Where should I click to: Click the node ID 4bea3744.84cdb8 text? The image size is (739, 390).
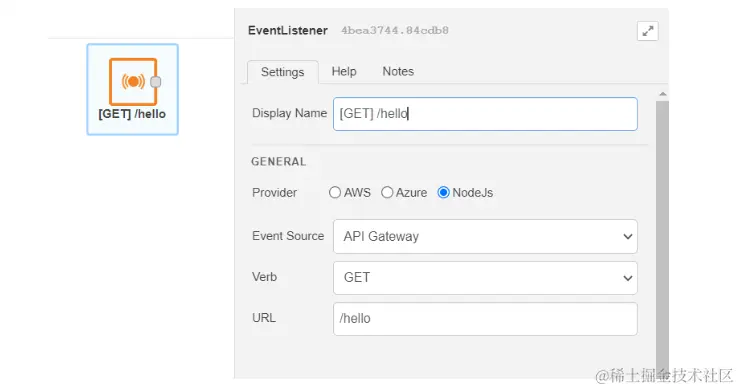395,31
